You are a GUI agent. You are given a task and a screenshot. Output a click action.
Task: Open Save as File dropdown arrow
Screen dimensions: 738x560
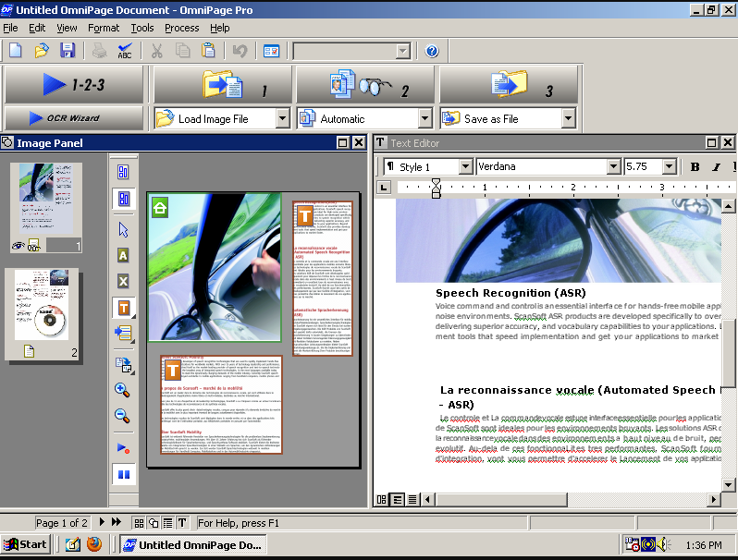coord(568,118)
